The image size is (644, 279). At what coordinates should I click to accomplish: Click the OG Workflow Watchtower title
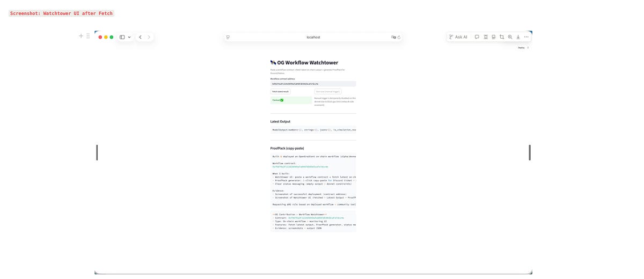[x=304, y=63]
